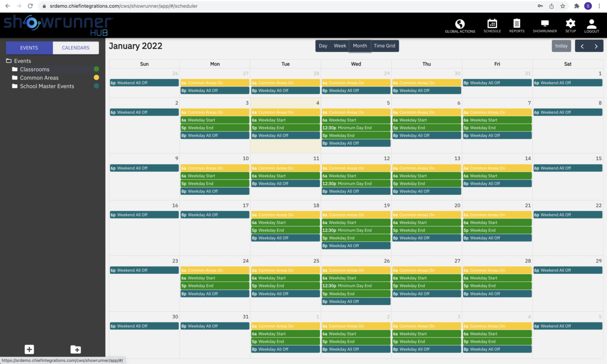607x364 pixels.
Task: Select the Events tab in the sidebar
Action: pyautogui.click(x=29, y=47)
